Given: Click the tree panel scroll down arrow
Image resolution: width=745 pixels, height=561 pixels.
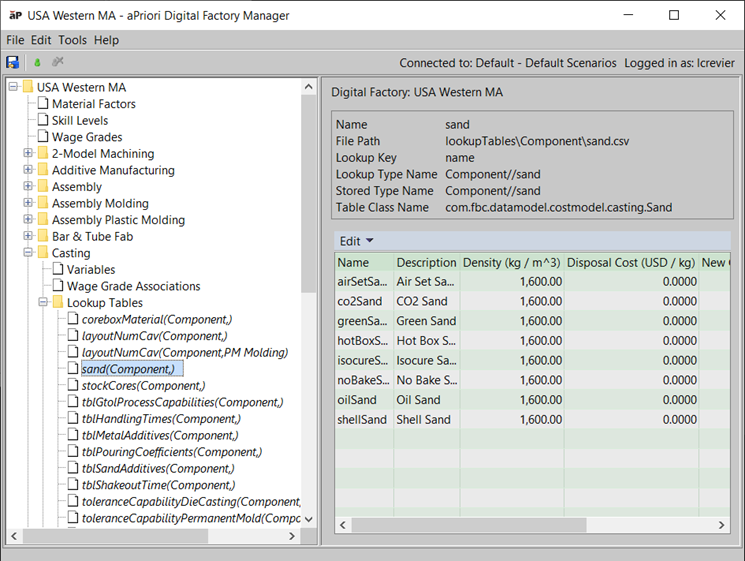Looking at the screenshot, I should point(308,519).
